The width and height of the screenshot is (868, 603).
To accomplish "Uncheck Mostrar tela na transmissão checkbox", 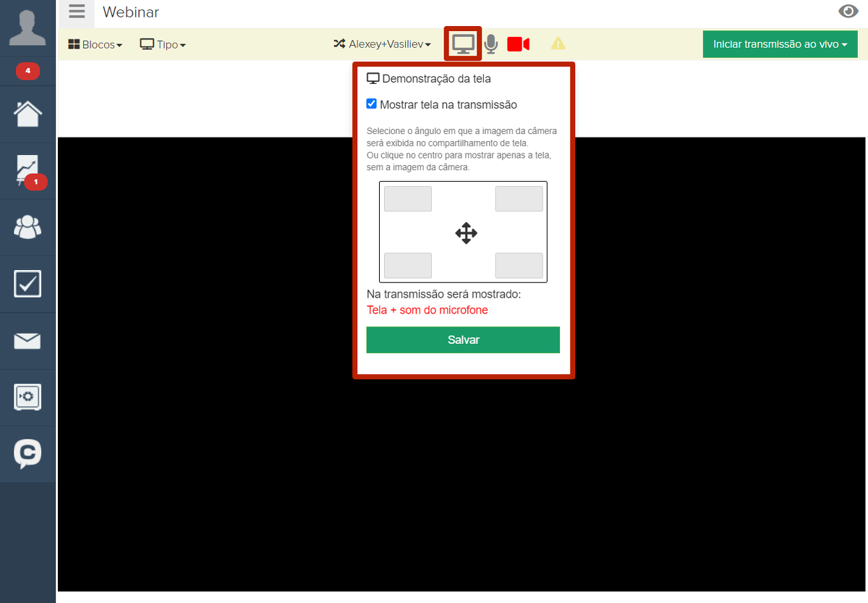I will [372, 104].
